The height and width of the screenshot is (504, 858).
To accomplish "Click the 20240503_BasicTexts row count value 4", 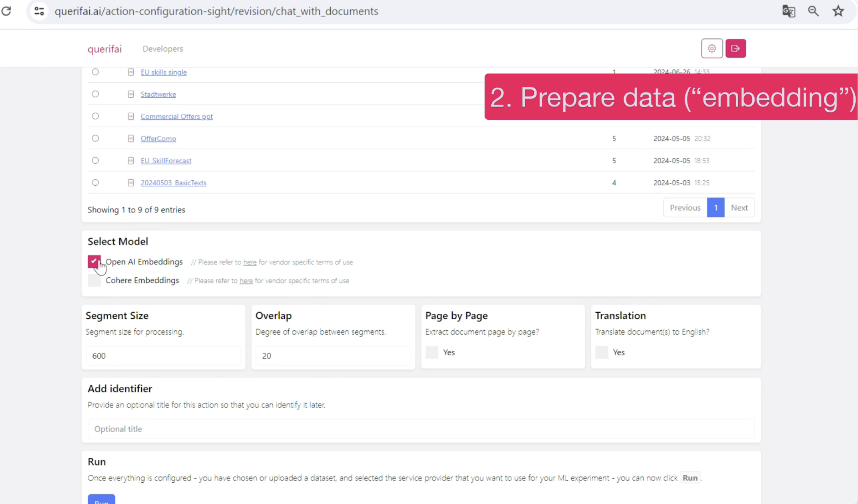I will [614, 183].
